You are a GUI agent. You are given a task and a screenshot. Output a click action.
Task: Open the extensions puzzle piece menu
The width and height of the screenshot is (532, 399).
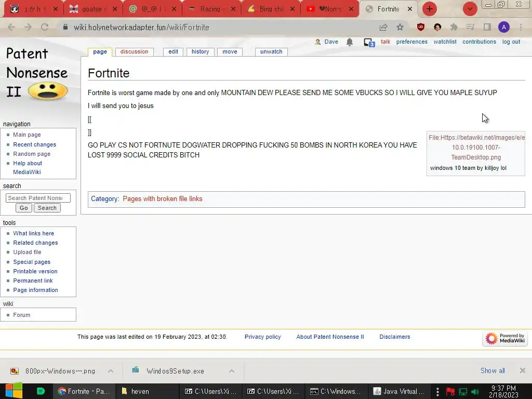click(454, 27)
